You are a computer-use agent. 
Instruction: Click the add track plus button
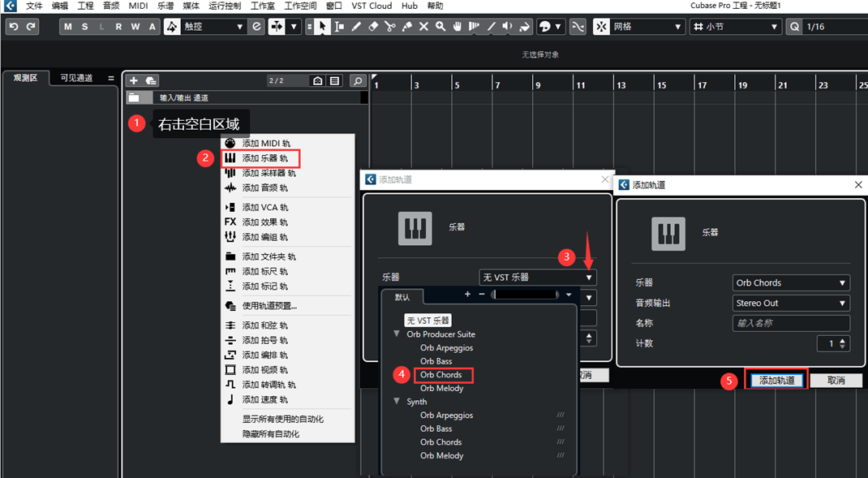tap(134, 80)
